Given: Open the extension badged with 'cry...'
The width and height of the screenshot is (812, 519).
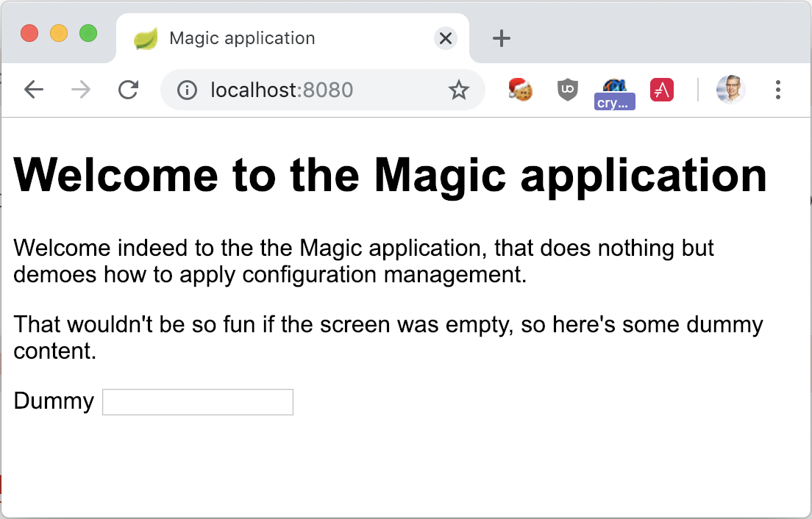Looking at the screenshot, I should click(x=615, y=91).
